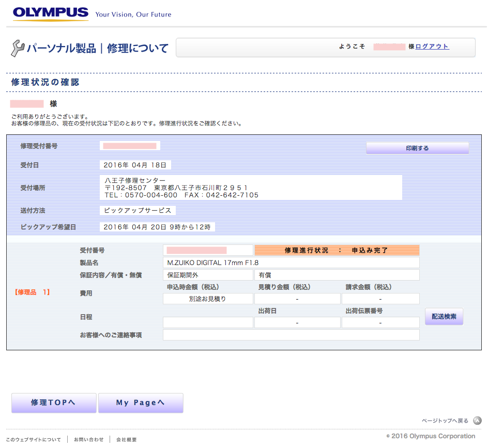Click the 修理状況の確認 heading

tap(45, 82)
